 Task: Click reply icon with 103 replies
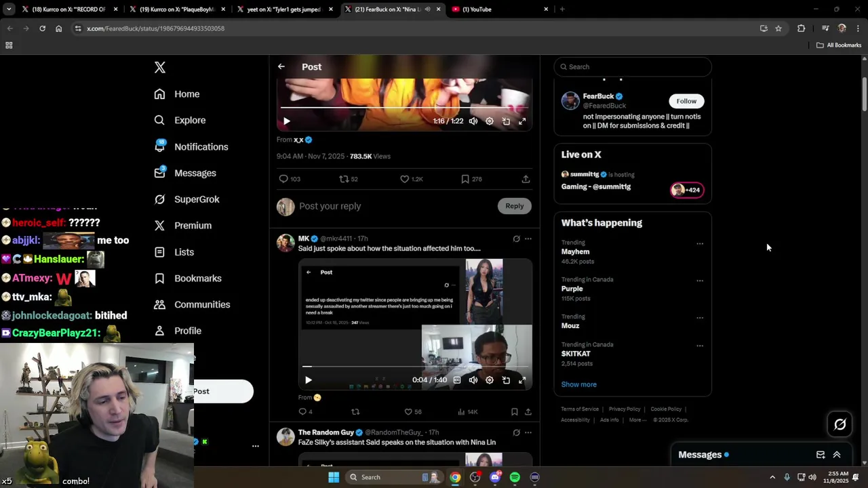point(290,179)
